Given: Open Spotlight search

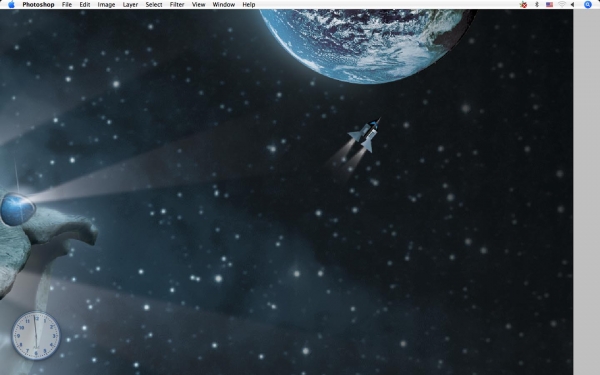Looking at the screenshot, I should tap(588, 5).
